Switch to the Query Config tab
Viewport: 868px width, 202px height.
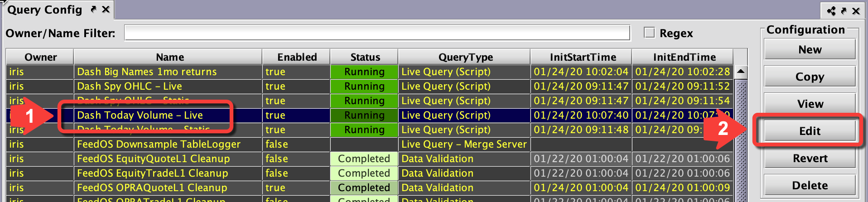(x=44, y=10)
